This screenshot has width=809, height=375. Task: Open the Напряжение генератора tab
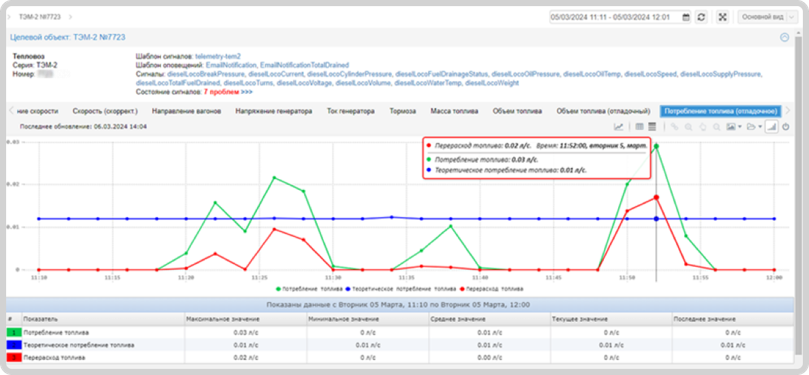pos(273,111)
